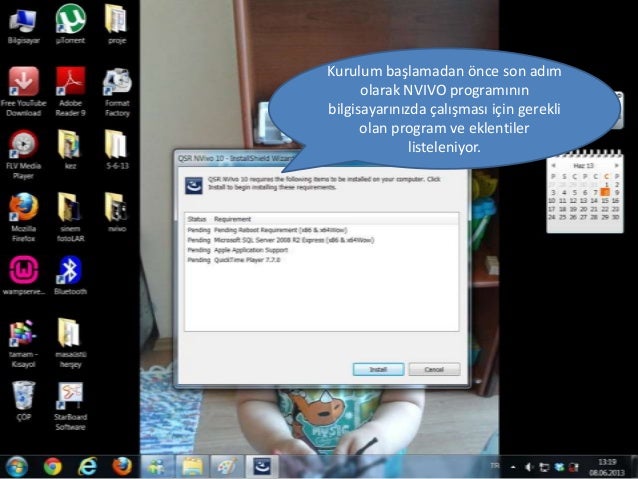Open the 5-6-13 folder
The height and width of the screenshot is (479, 638).
pos(117,150)
